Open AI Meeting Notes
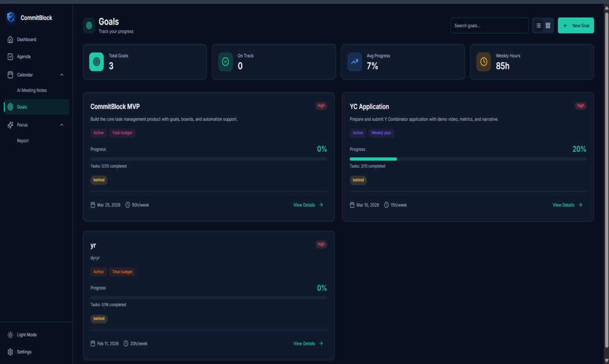 click(32, 90)
